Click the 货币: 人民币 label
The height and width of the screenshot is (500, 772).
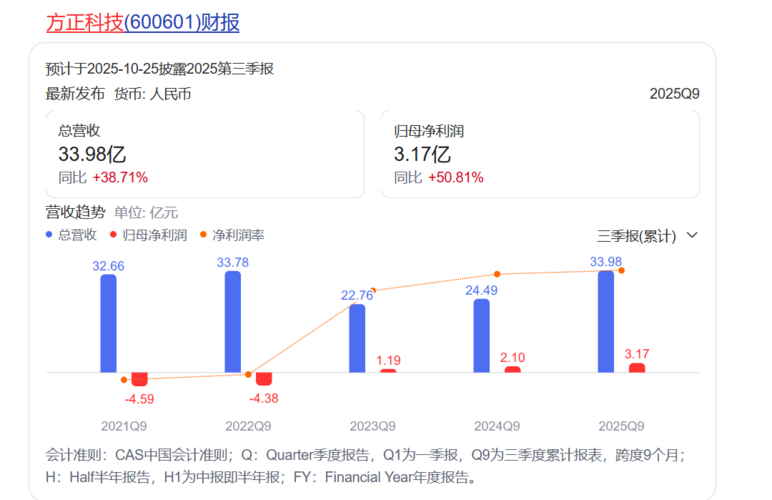[153, 94]
